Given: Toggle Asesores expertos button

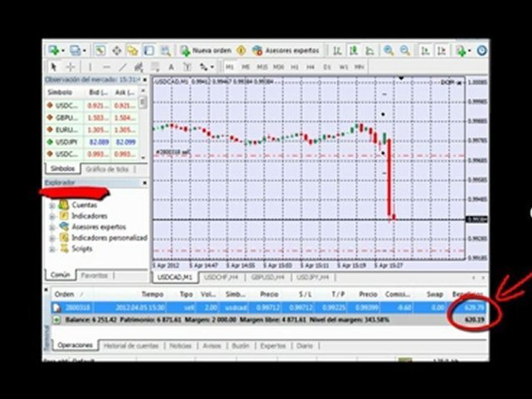Looking at the screenshot, I should pos(286,50).
